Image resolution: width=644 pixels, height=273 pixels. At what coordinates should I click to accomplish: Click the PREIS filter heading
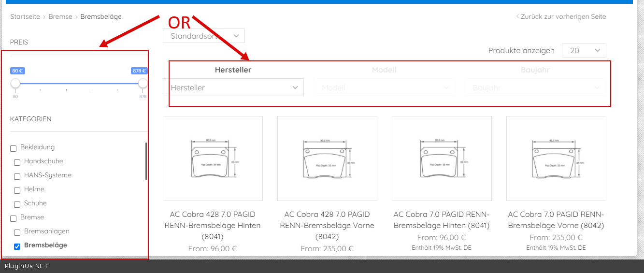(x=19, y=42)
